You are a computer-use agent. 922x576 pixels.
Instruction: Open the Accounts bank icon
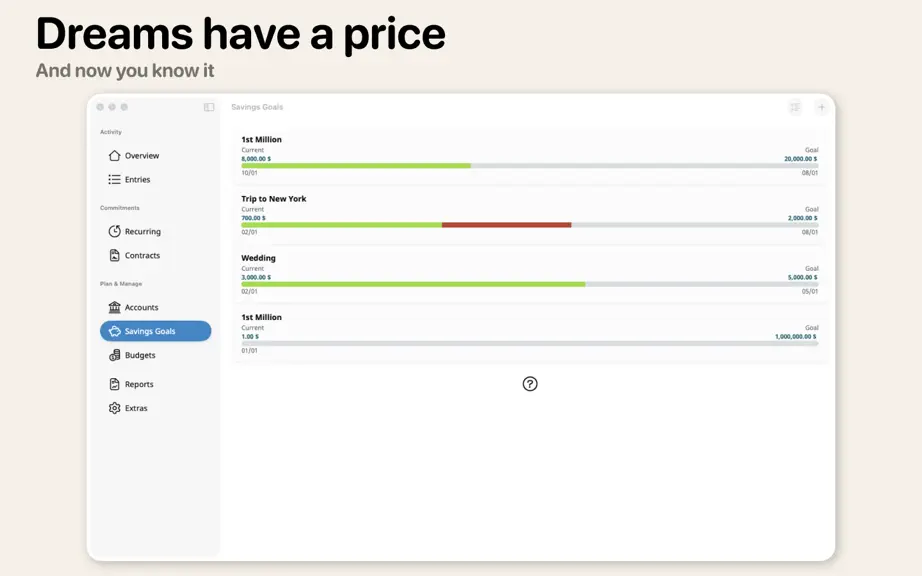114,307
